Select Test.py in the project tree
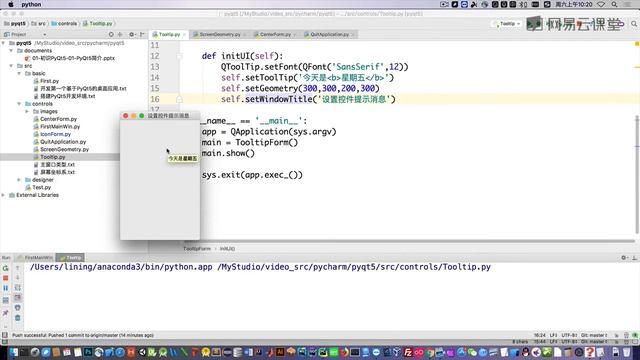 click(x=41, y=187)
